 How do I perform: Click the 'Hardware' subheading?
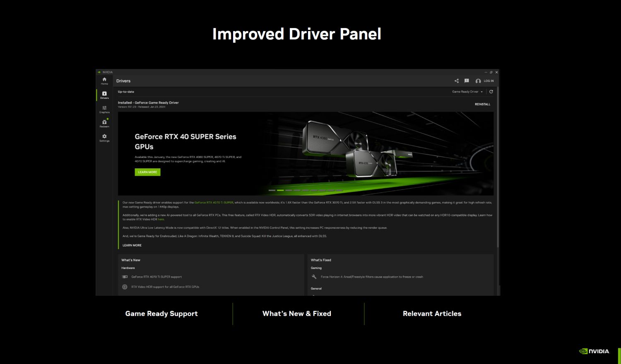(x=128, y=268)
